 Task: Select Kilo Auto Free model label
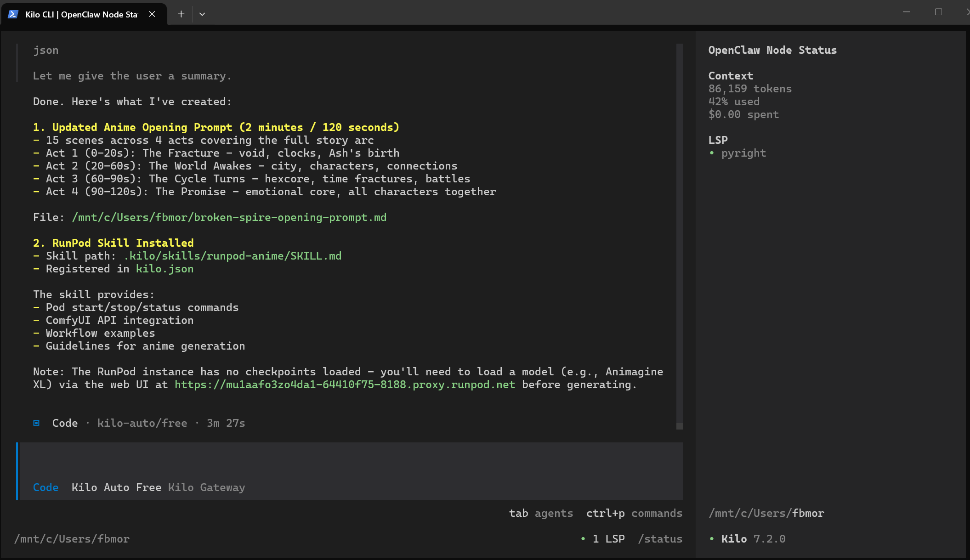point(116,487)
